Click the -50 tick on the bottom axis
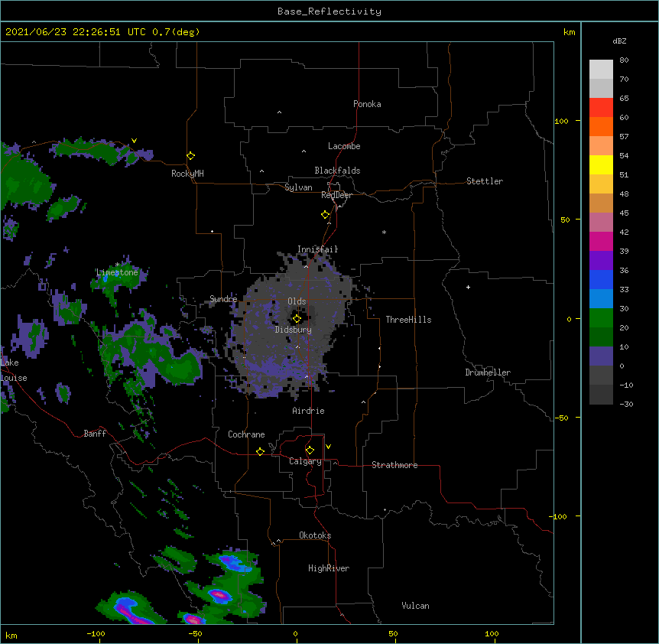This screenshot has height=644, width=659. click(x=196, y=633)
